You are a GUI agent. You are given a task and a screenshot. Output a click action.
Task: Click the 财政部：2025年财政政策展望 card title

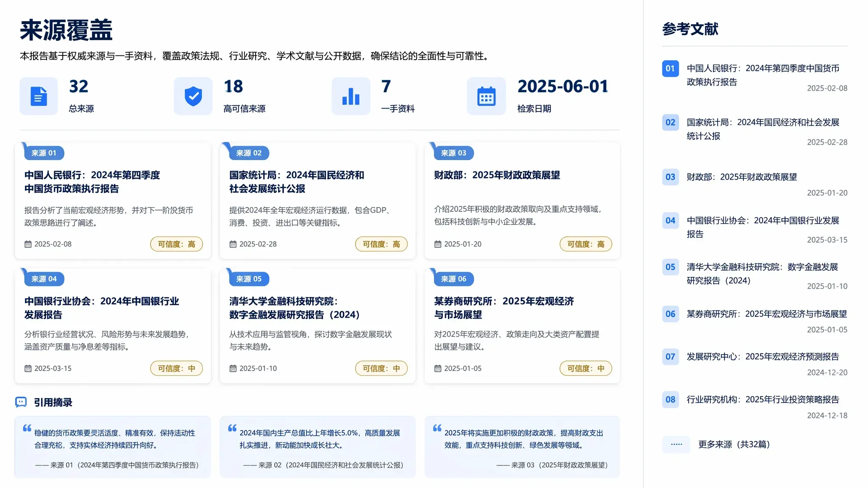(497, 175)
